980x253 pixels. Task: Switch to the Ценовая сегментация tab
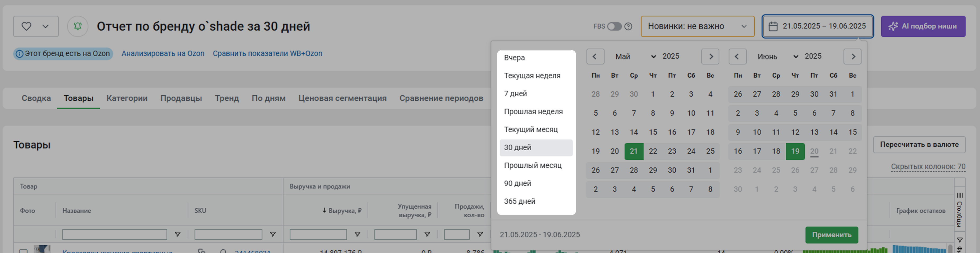[342, 98]
